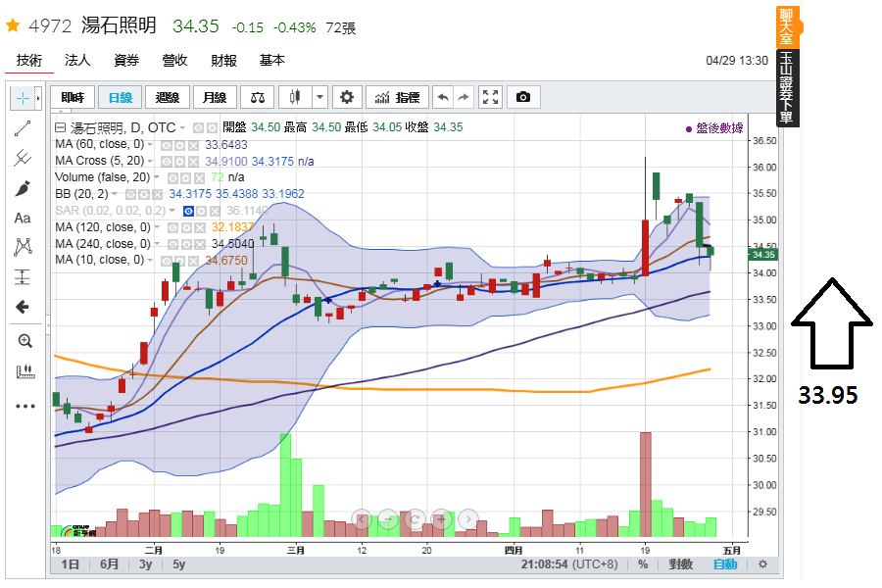Enter fullscreen chart mode
This screenshot has width=882, height=588.
(491, 97)
